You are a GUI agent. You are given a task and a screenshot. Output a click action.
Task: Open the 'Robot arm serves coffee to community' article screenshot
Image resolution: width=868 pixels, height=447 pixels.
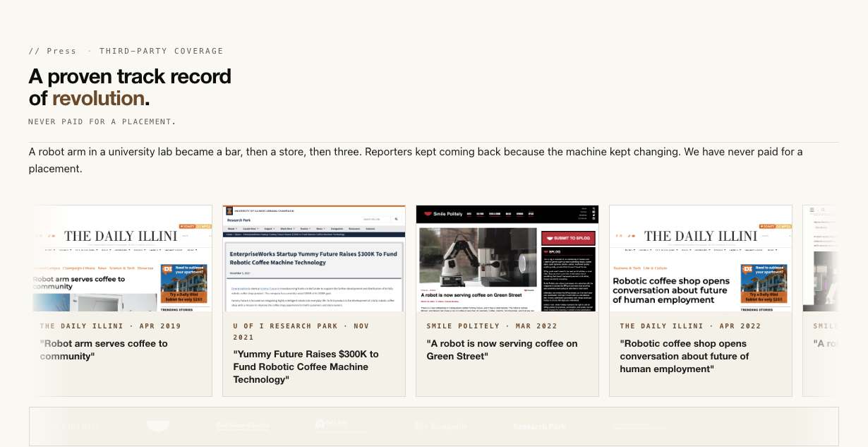pos(121,258)
